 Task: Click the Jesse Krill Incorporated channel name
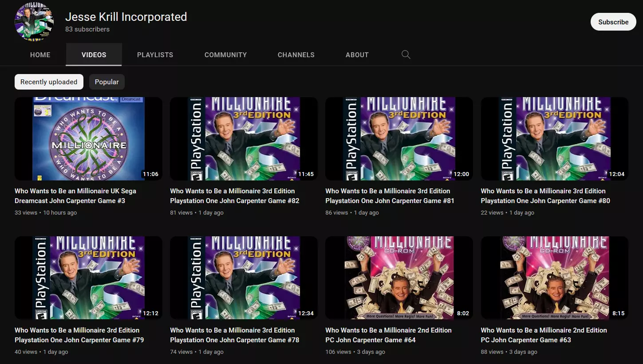pos(126,17)
